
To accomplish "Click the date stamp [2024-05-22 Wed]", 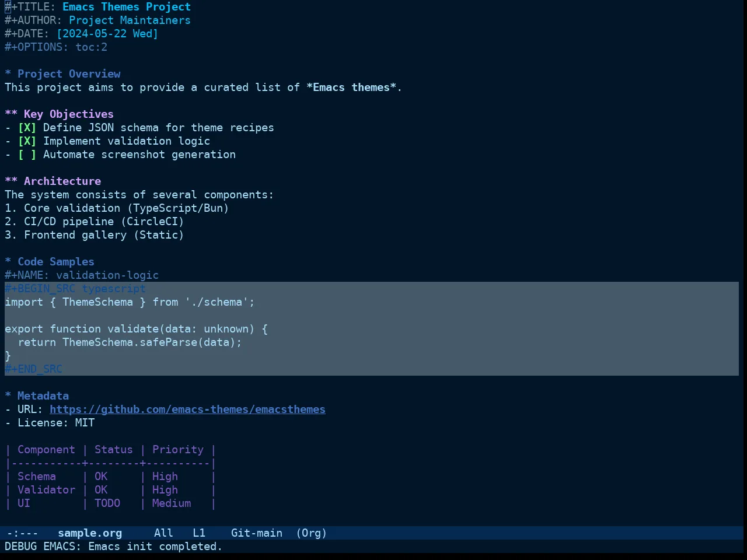I will (x=107, y=34).
